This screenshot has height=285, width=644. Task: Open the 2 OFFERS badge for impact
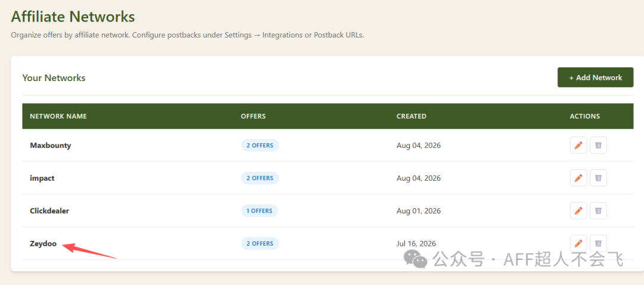(x=259, y=178)
